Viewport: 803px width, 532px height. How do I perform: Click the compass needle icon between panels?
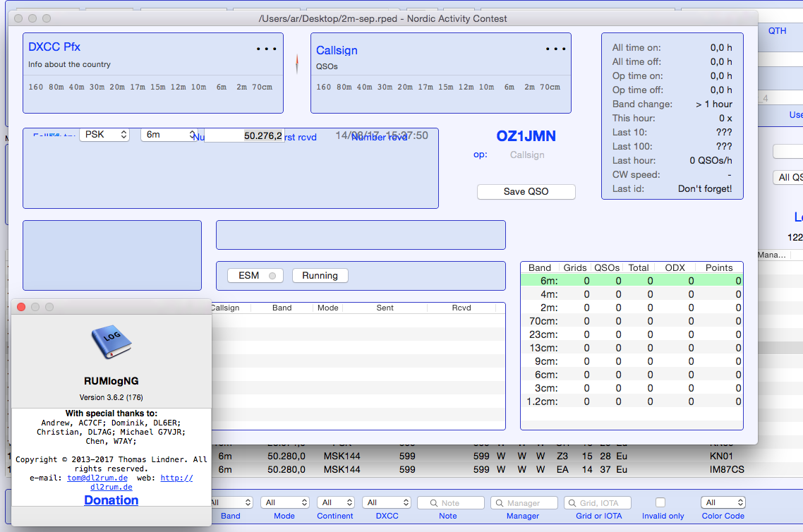pyautogui.click(x=297, y=64)
